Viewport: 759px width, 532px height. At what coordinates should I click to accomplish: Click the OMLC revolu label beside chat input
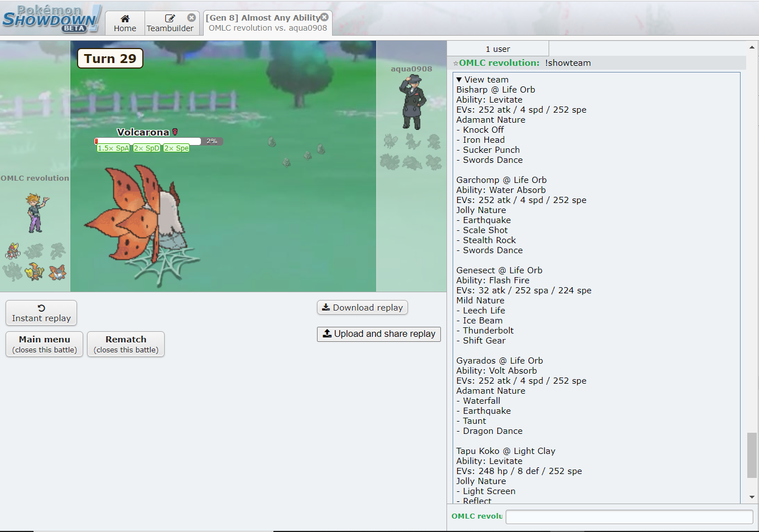coord(477,516)
